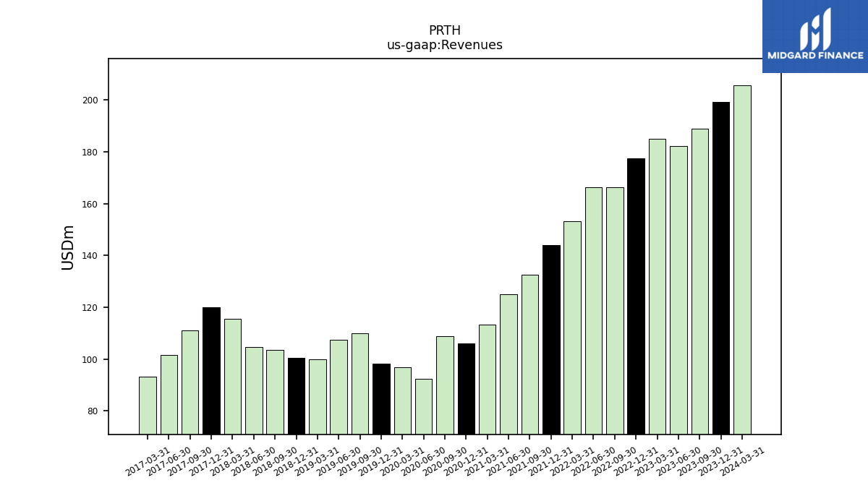
Task: Select the 2021-09-30 revenue bar
Action: click(529, 354)
